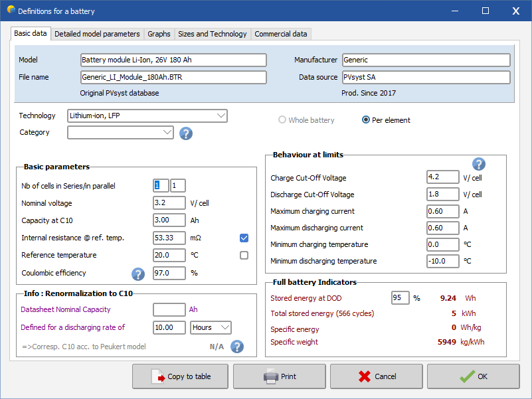Confirm with the OK button
532x399 pixels.
(x=474, y=376)
